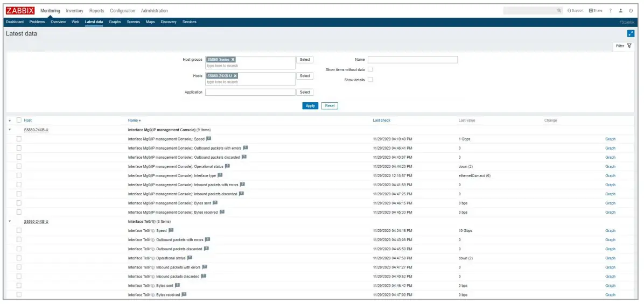644x304 pixels.
Task: Open help icon for Te0/1 Operational status
Action: (x=190, y=258)
